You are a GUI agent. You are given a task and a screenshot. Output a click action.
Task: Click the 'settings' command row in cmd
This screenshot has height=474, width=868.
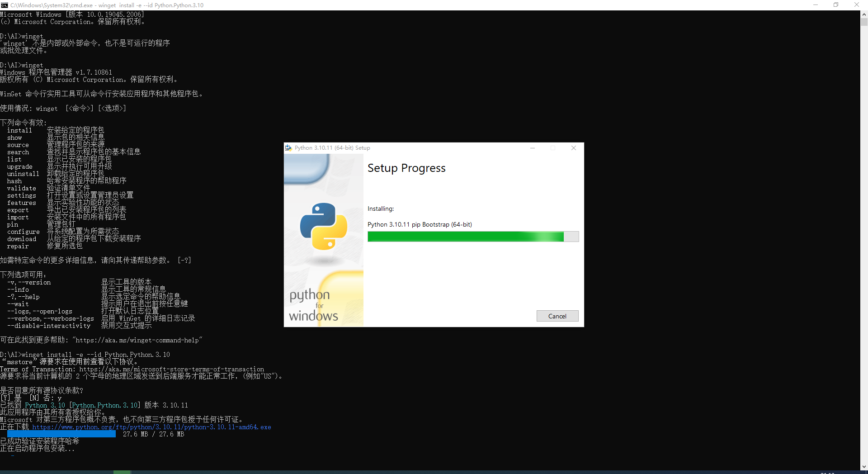pos(70,195)
